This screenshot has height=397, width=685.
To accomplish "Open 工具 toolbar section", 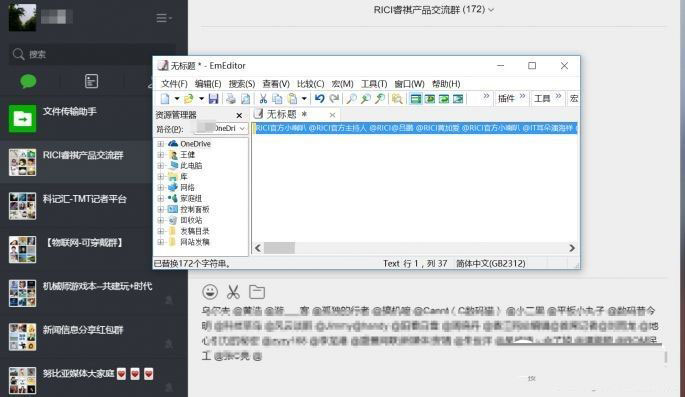I will tap(542, 99).
